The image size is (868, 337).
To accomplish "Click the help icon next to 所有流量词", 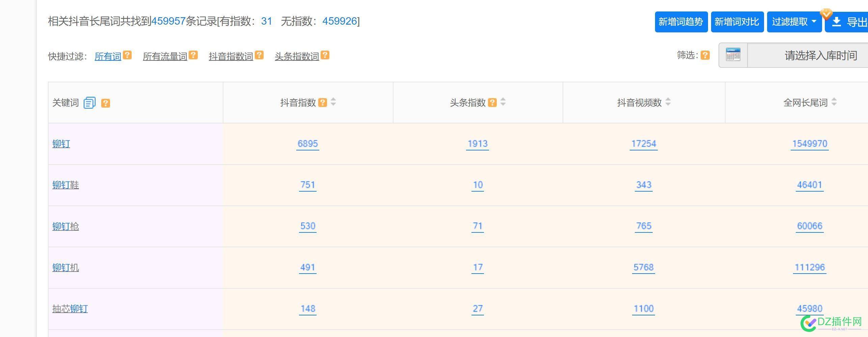I will [193, 55].
